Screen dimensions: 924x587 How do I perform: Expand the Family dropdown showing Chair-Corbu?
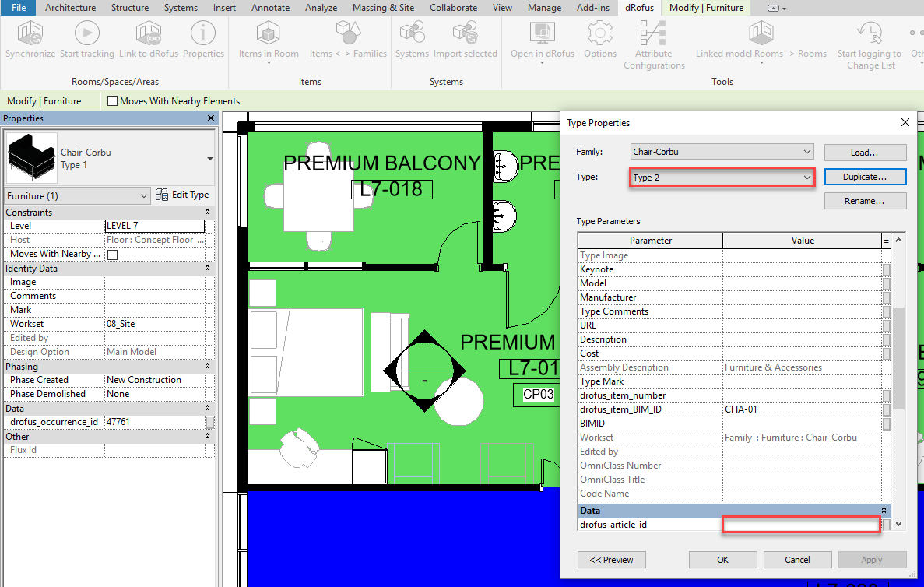point(721,152)
